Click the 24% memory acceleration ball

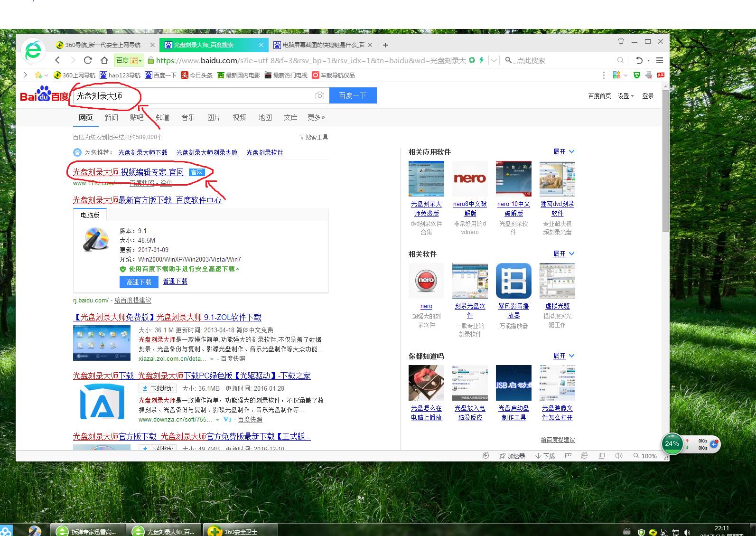click(672, 443)
